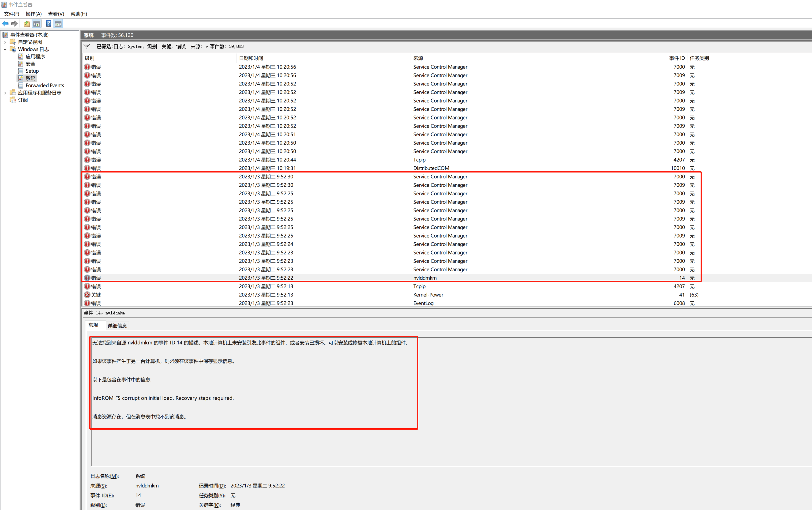Click the blue Back arrow toolbar icon

point(5,24)
